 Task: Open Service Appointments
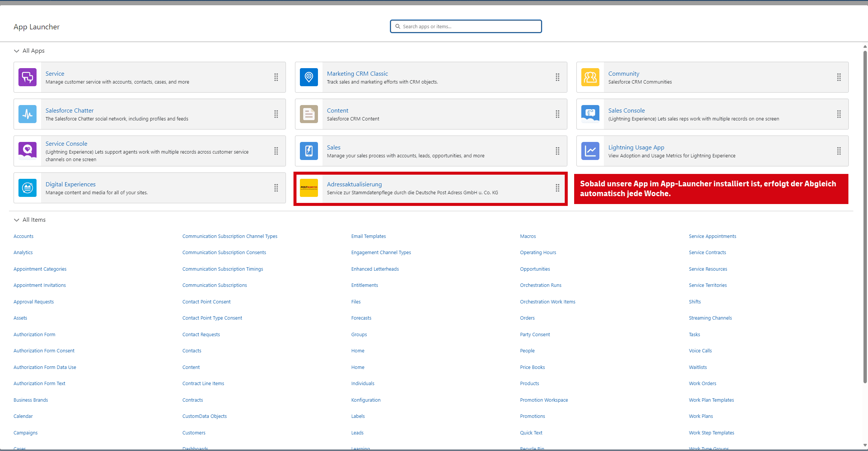point(712,236)
